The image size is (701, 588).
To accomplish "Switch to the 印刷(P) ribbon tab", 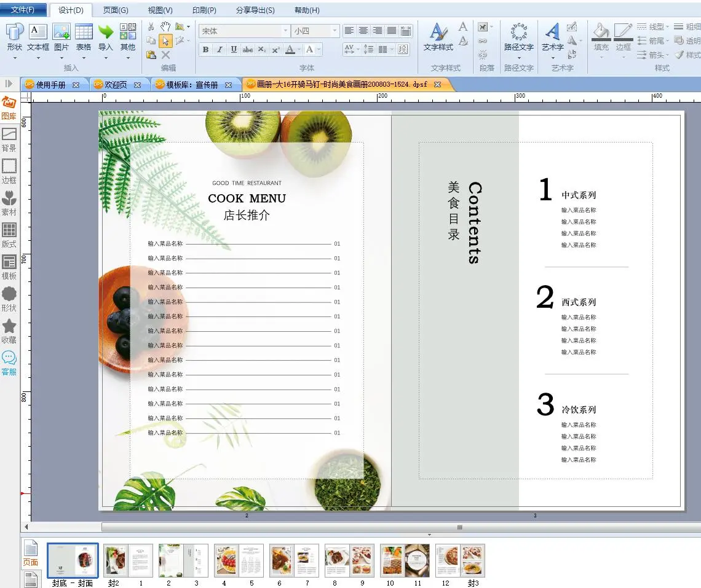I will (204, 10).
